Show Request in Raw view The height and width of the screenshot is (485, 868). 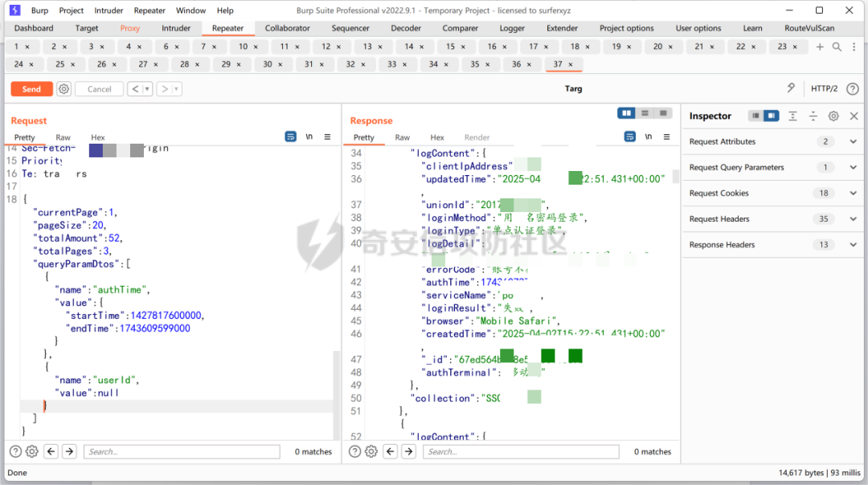63,137
